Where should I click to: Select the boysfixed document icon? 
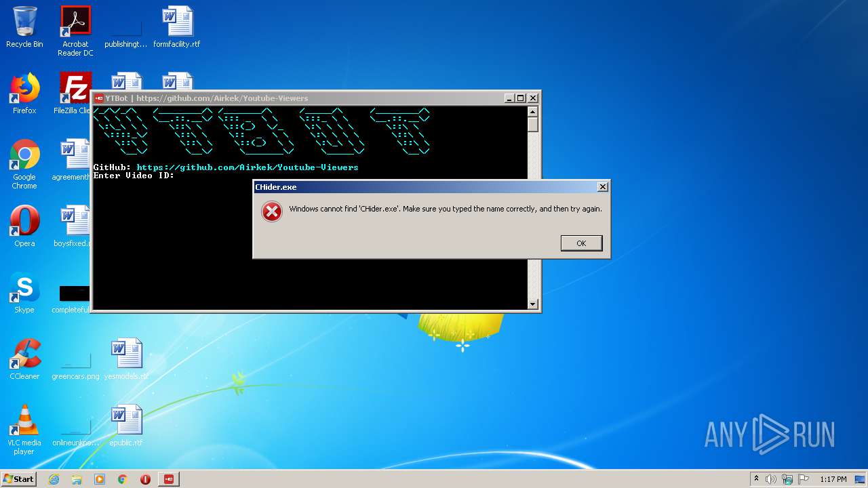point(73,226)
